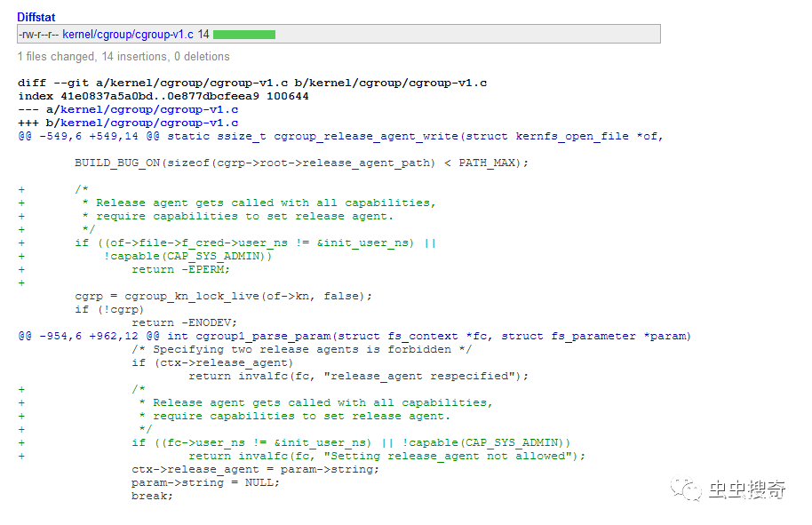Click the Diffstat heading link
This screenshot has height=525, width=812.
(x=36, y=17)
